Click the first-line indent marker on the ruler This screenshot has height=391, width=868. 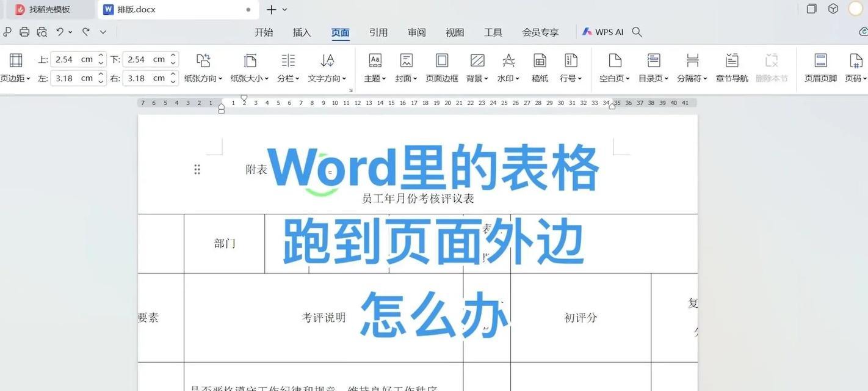pos(244,98)
